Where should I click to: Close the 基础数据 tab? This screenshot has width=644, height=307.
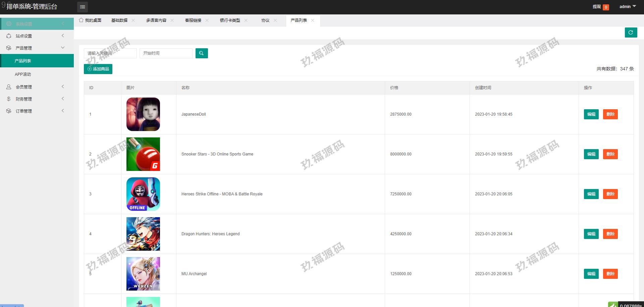[x=133, y=20]
